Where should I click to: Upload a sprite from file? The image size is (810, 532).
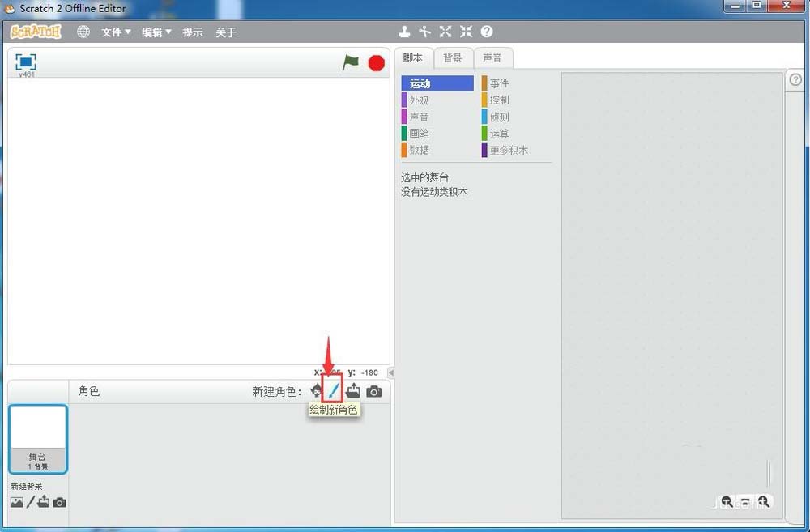(353, 391)
